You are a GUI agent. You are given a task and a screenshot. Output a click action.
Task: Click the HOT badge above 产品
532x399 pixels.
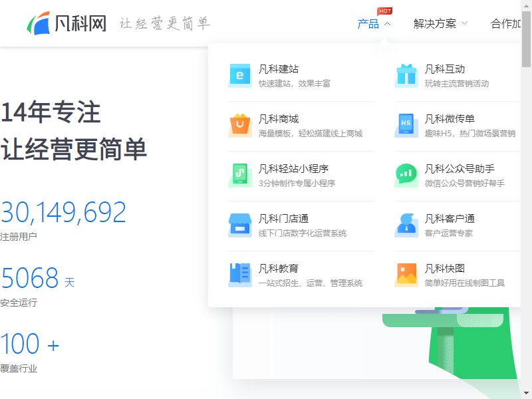coord(384,11)
